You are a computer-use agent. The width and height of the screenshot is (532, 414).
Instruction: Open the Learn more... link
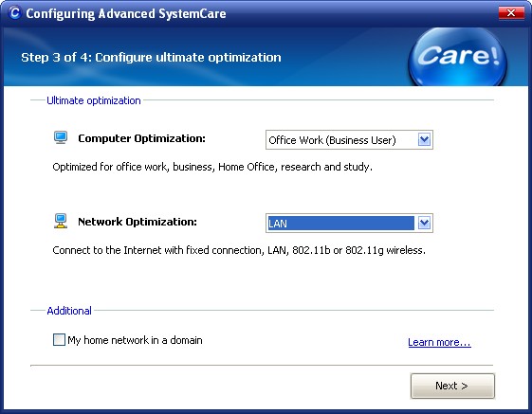439,342
